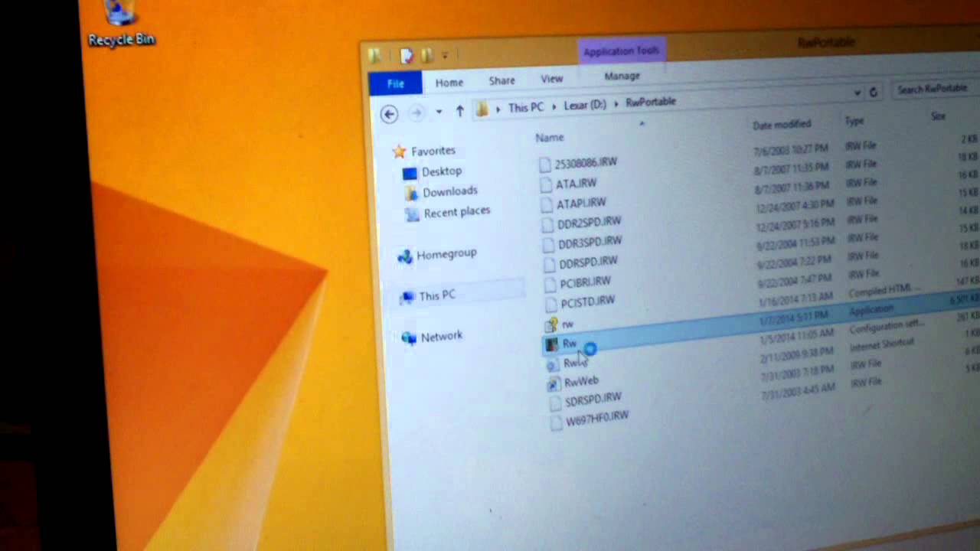Switch to the Share ribbon tab
This screenshot has width=980, height=551.
(502, 80)
